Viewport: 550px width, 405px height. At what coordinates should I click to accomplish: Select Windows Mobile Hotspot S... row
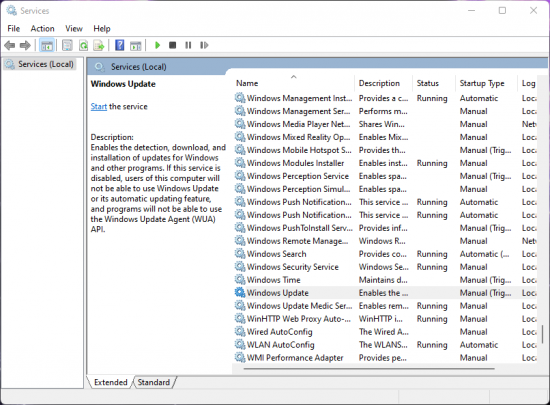tap(384, 150)
